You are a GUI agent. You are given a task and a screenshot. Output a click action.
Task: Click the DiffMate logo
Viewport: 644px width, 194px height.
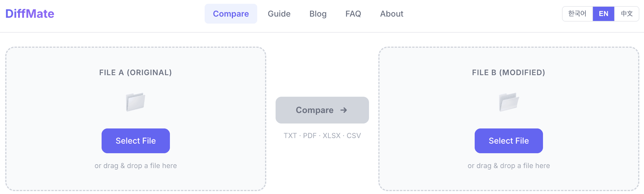pyautogui.click(x=29, y=13)
